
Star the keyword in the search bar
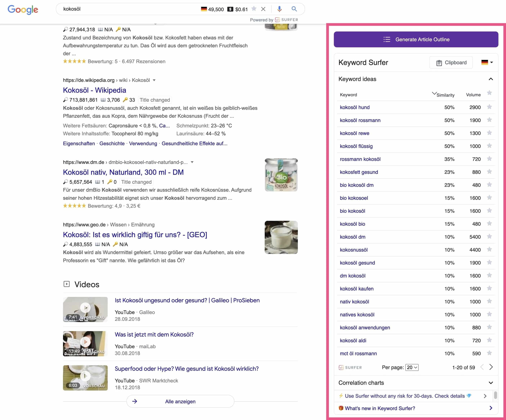click(254, 9)
